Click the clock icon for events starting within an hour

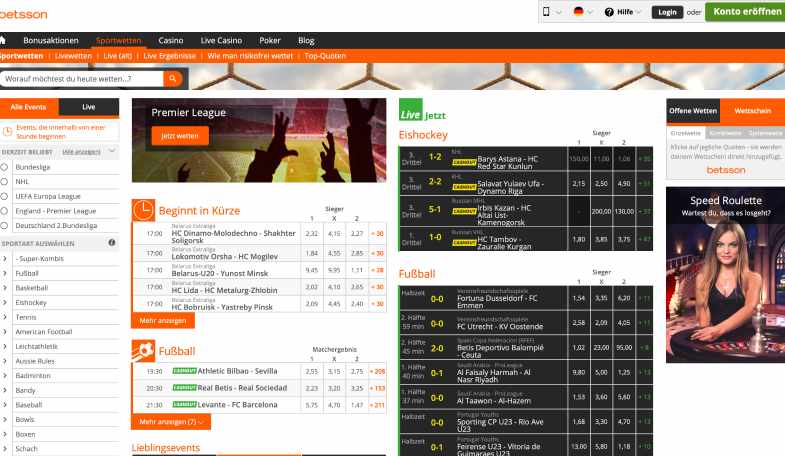click(x=8, y=132)
